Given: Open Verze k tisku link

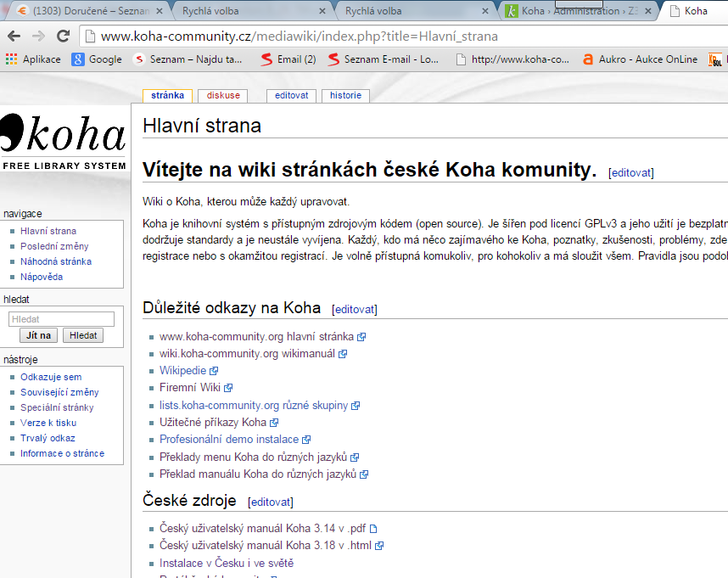Looking at the screenshot, I should click(48, 423).
